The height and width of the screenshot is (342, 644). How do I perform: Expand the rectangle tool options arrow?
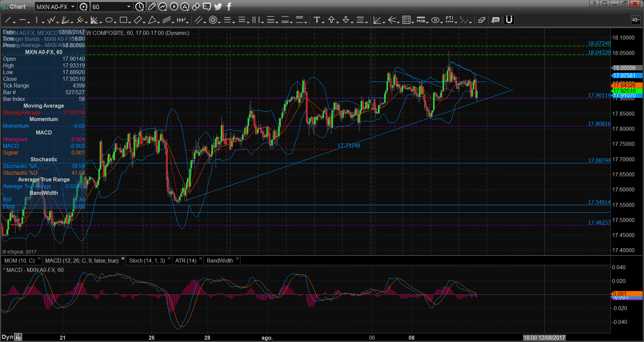tap(130, 22)
